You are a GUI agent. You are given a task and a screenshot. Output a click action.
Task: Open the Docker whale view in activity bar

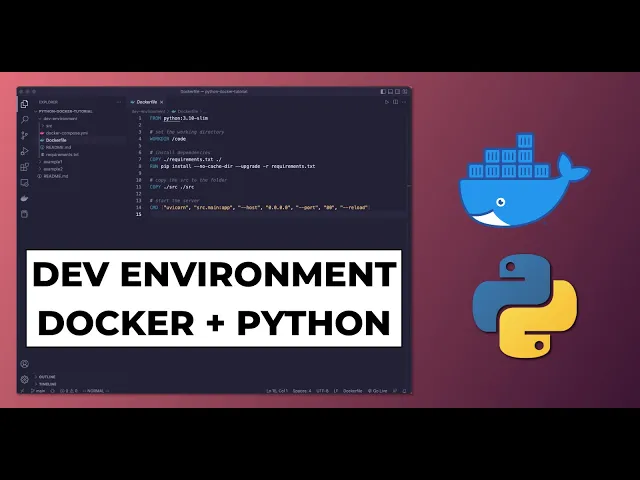pyautogui.click(x=24, y=198)
